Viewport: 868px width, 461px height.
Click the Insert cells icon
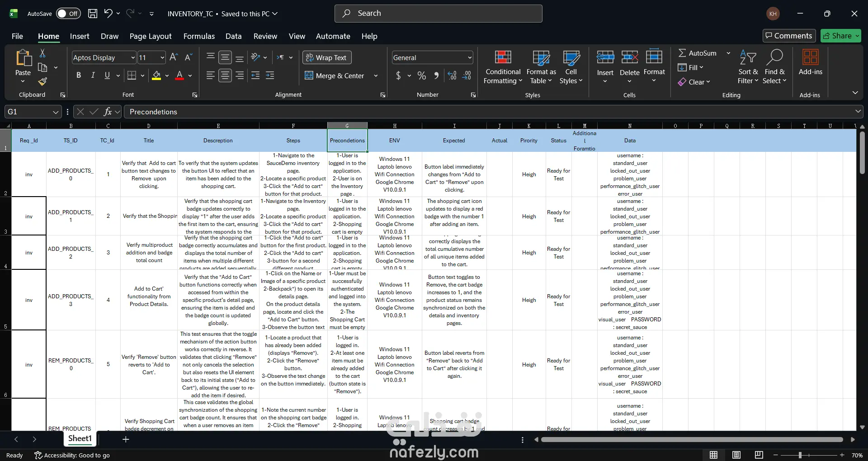[605, 57]
